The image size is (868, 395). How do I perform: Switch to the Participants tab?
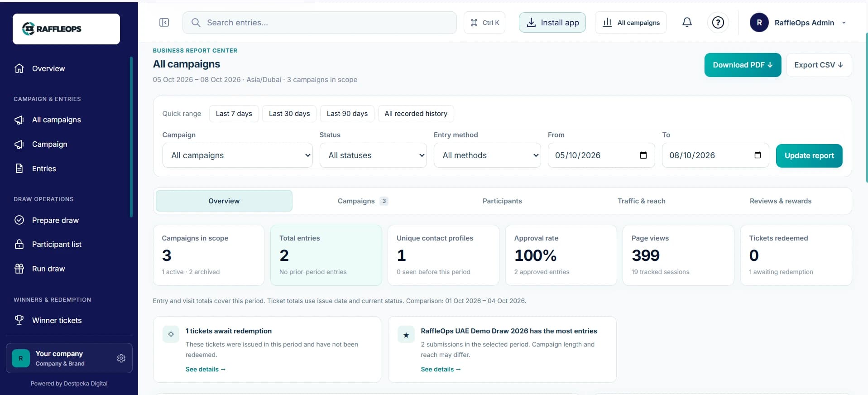(x=502, y=201)
